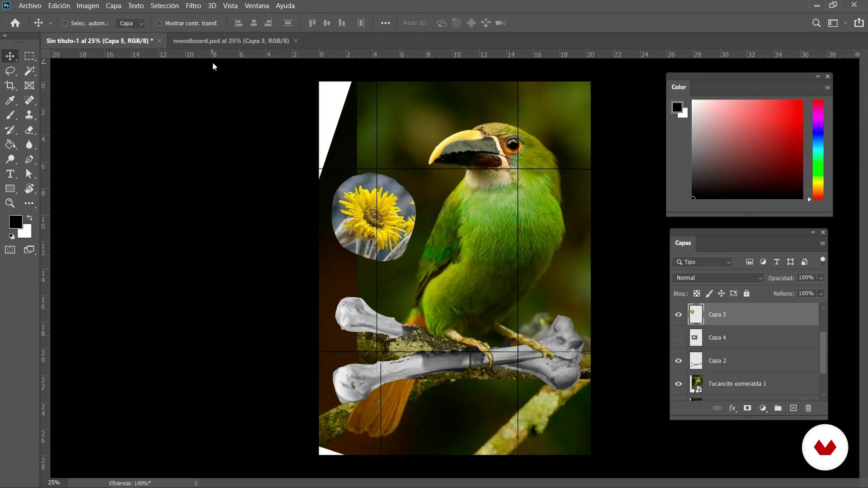Show the hidden Capa 4 layer
This screenshot has width=868, height=488.
click(678, 338)
